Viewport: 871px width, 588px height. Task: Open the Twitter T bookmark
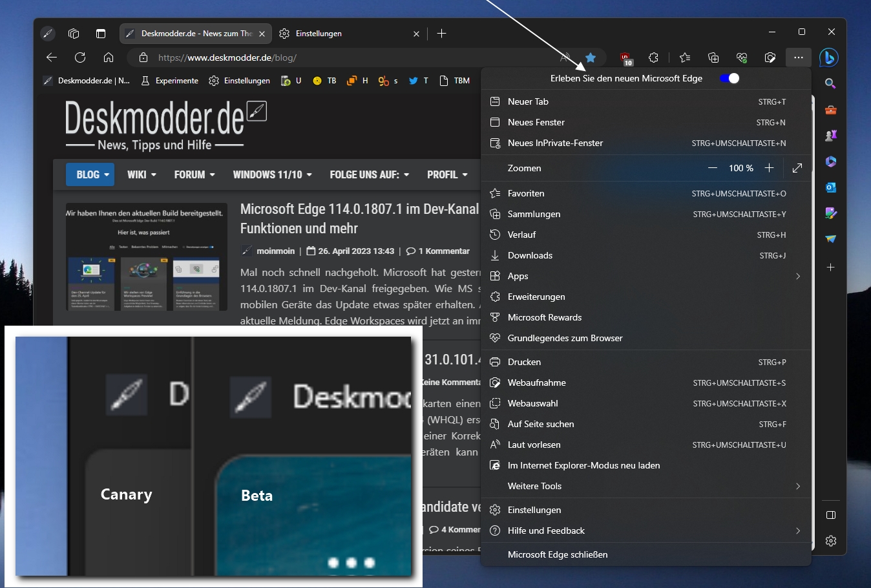pyautogui.click(x=419, y=81)
